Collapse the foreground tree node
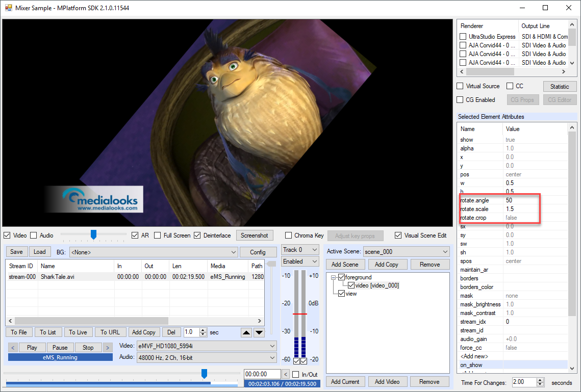The image size is (581, 392). tap(334, 277)
